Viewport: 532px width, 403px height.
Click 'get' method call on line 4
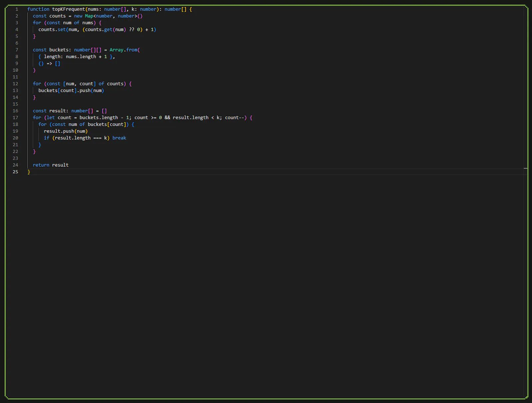tap(108, 30)
